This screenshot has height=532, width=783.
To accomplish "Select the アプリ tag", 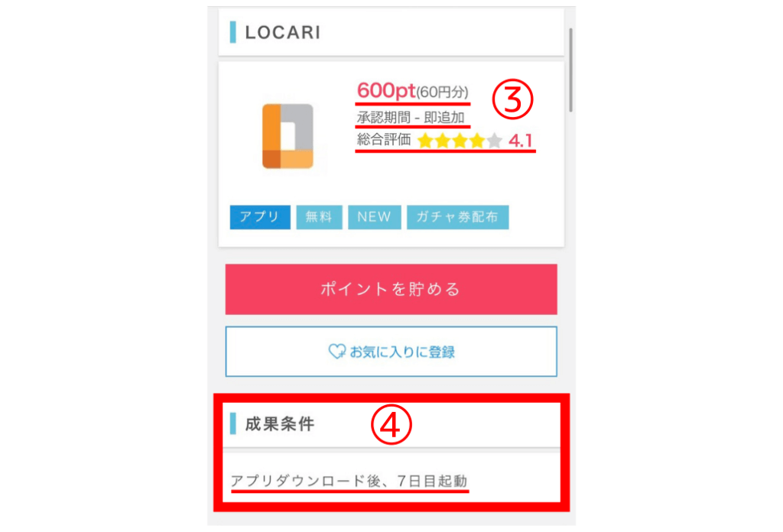I will (260, 217).
